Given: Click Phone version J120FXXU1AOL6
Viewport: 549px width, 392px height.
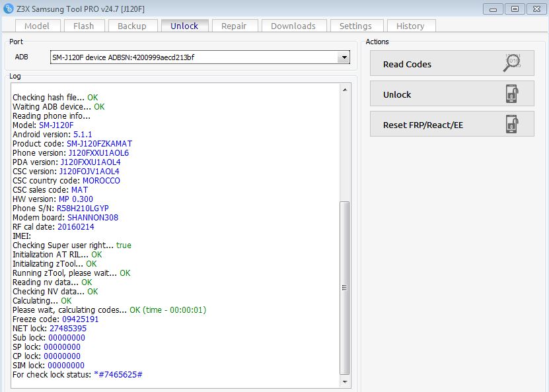Looking at the screenshot, I should [98, 153].
